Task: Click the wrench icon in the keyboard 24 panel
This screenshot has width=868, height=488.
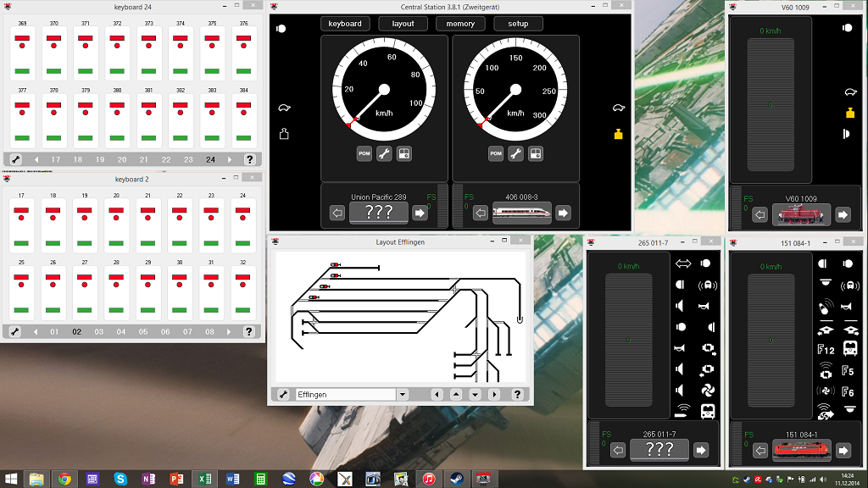Action: 15,159
